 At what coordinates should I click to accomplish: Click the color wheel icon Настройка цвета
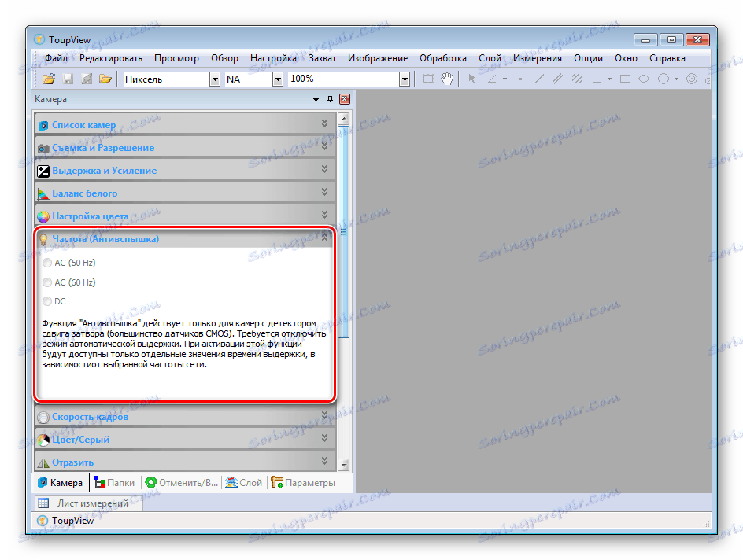tap(43, 216)
